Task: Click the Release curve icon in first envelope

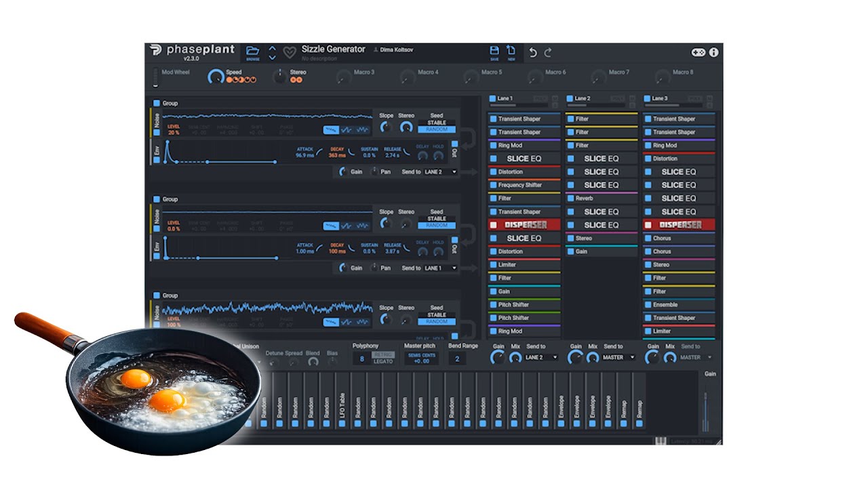Action: [407, 151]
